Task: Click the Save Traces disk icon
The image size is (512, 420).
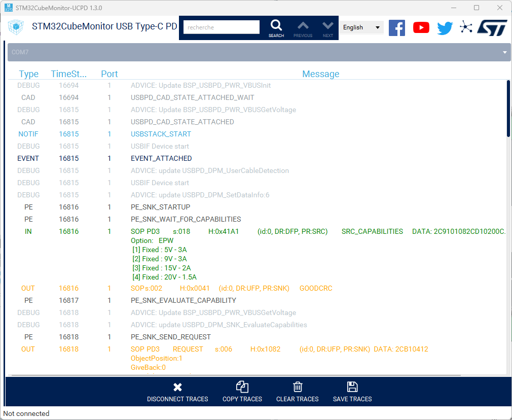Action: tap(352, 387)
